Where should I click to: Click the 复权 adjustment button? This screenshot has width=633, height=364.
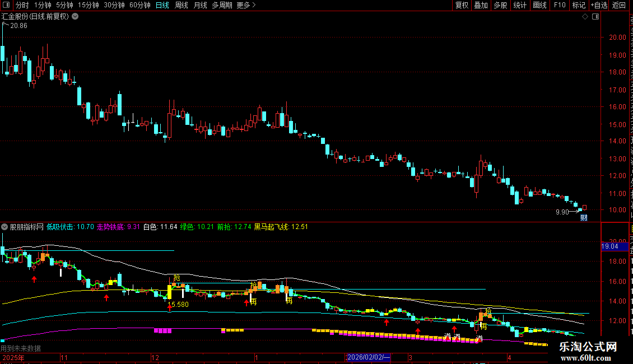click(462, 5)
